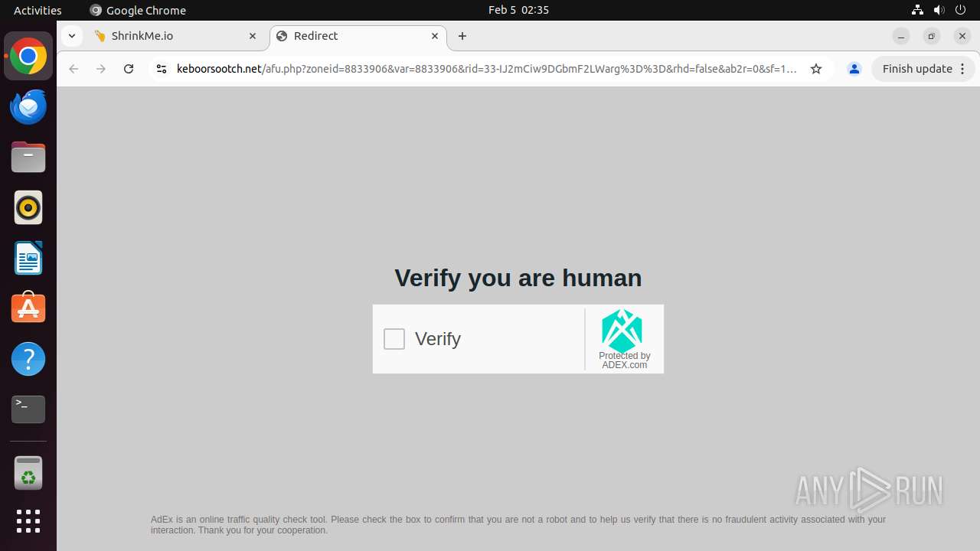The image size is (980, 551).
Task: Go back to previous page
Action: tap(73, 69)
